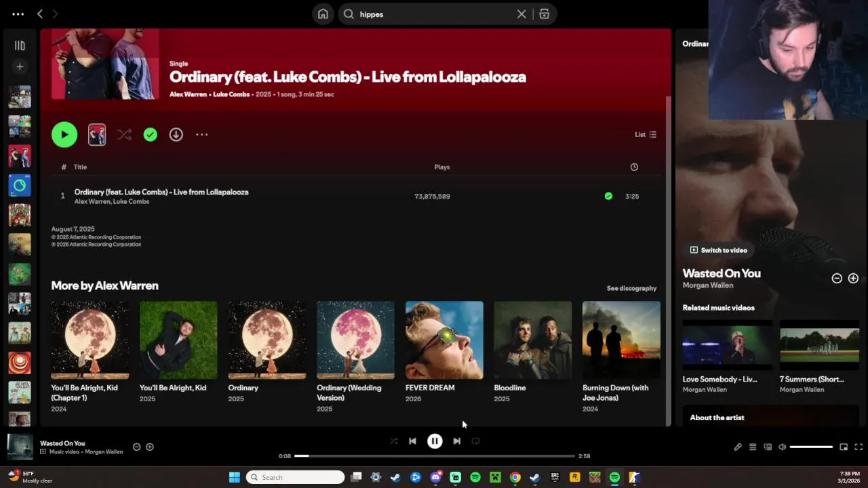Adjust the volume slider
The image size is (868, 488).
point(811,447)
